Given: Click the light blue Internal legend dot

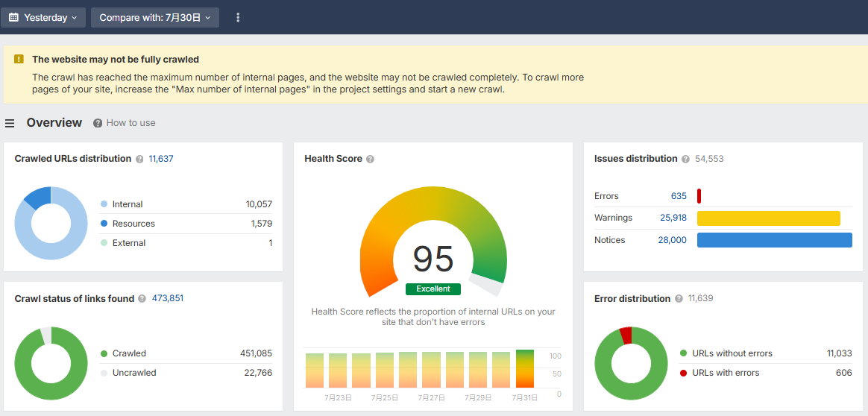Looking at the screenshot, I should (x=104, y=204).
